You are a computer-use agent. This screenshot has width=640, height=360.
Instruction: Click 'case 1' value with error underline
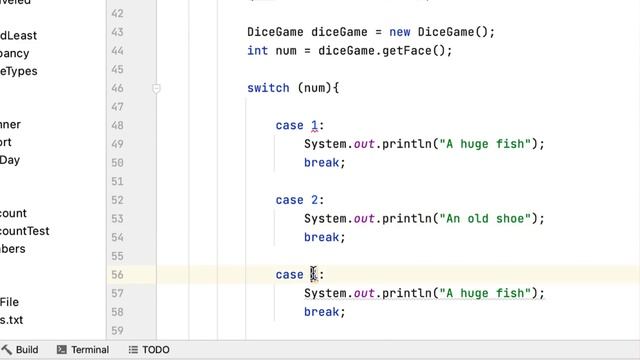314,125
